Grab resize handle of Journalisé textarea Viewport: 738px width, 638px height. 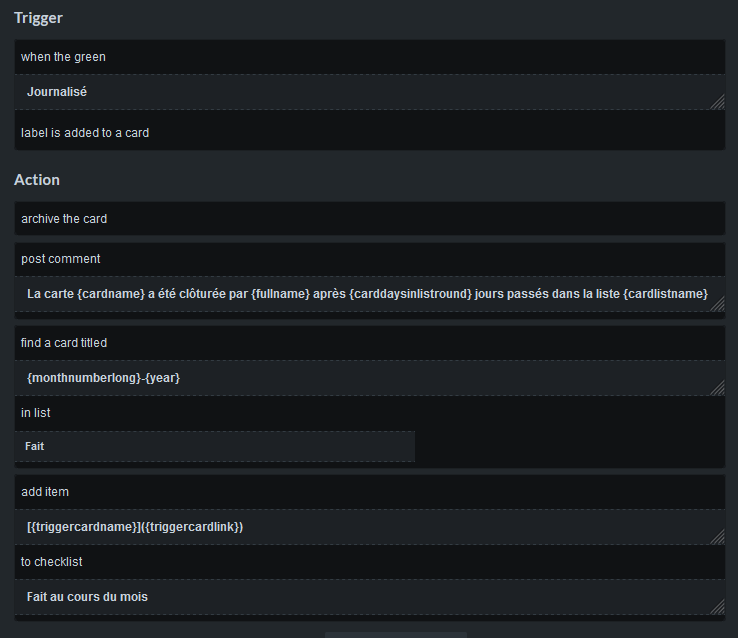[x=718, y=102]
